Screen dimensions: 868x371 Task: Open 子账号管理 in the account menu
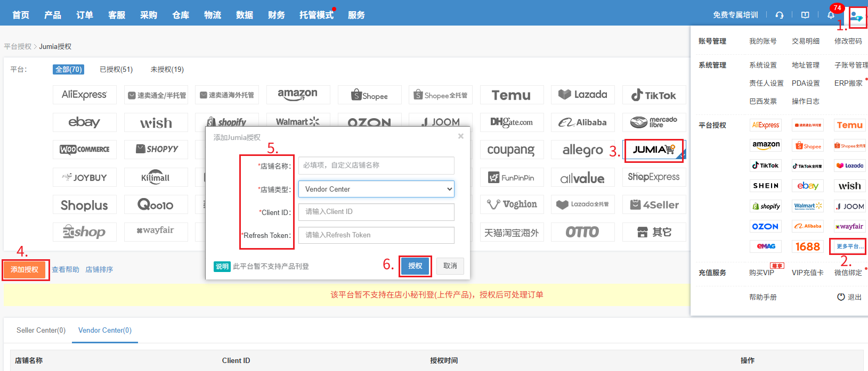point(851,65)
